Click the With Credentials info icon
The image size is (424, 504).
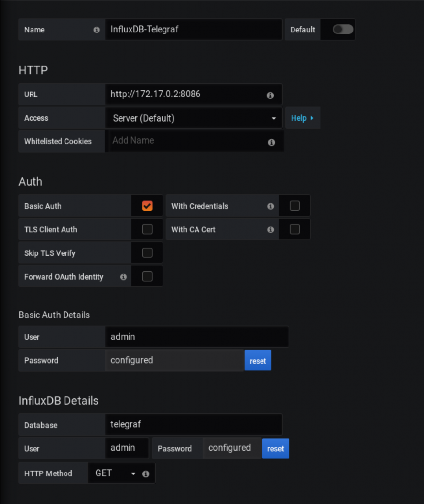270,206
